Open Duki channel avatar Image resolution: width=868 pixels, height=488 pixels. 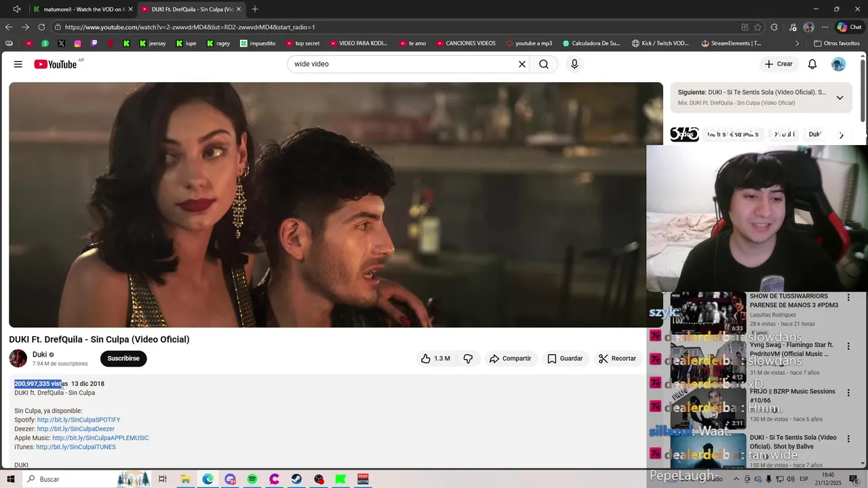(x=18, y=359)
